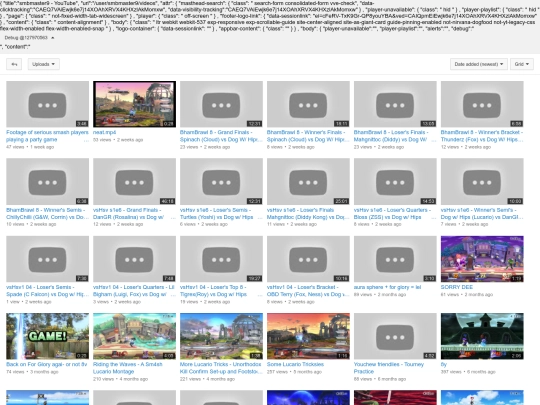Screen dimensions: 540x405
Task: Click placeholder thumbnail for BhamBrawl 8 Grand Finals
Action: point(221,104)
